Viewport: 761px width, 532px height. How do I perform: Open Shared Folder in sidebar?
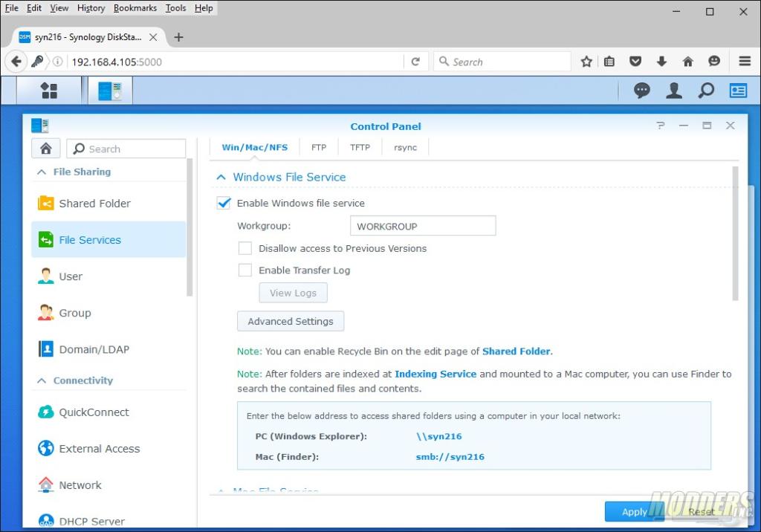click(x=94, y=204)
